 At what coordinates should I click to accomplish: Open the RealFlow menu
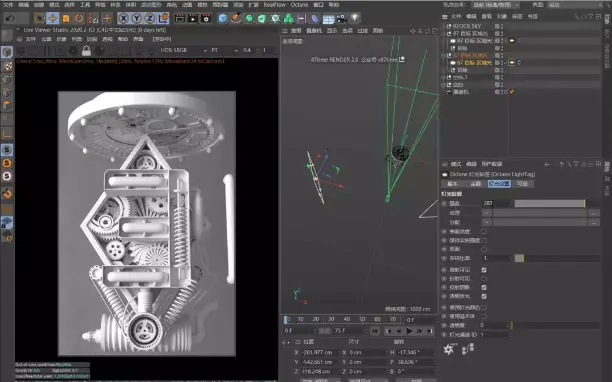point(274,5)
